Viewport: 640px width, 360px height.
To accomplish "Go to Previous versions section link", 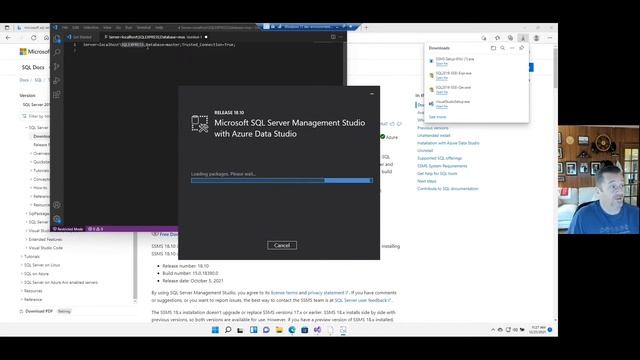I will pyautogui.click(x=433, y=128).
